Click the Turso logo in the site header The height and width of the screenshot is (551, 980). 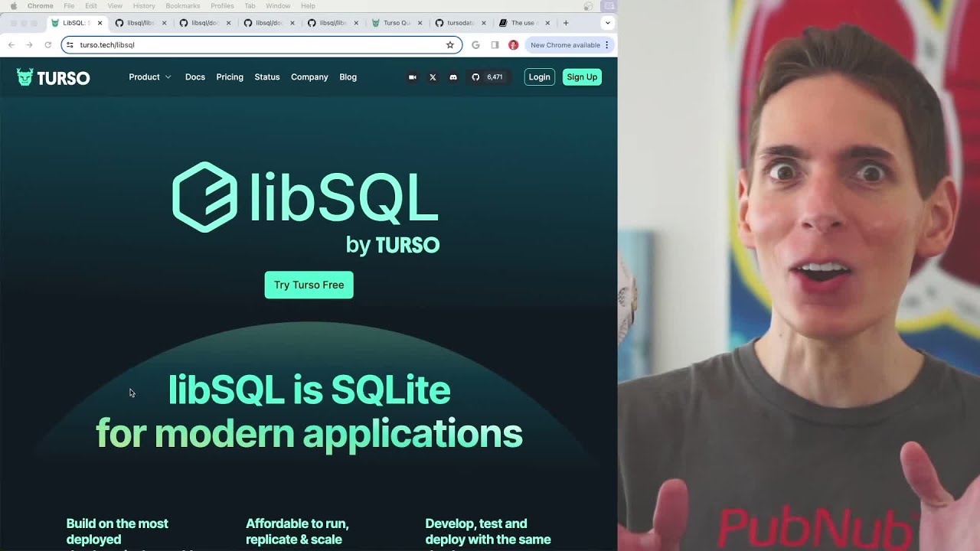tap(53, 77)
